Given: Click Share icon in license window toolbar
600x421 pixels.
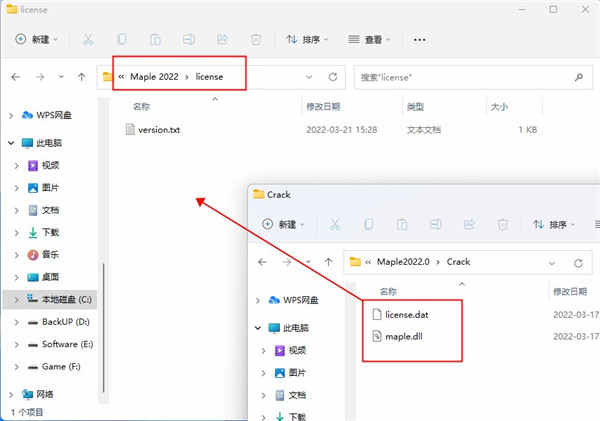Looking at the screenshot, I should click(222, 39).
